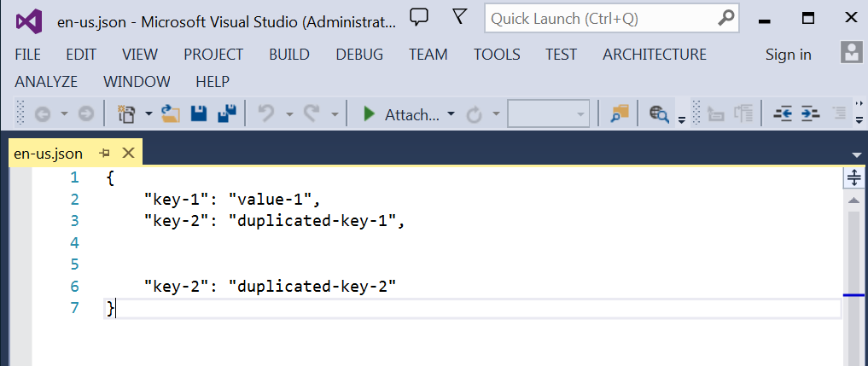Click the Navigate Forward arrow icon
Viewport: 868px width, 366px height.
[85, 114]
